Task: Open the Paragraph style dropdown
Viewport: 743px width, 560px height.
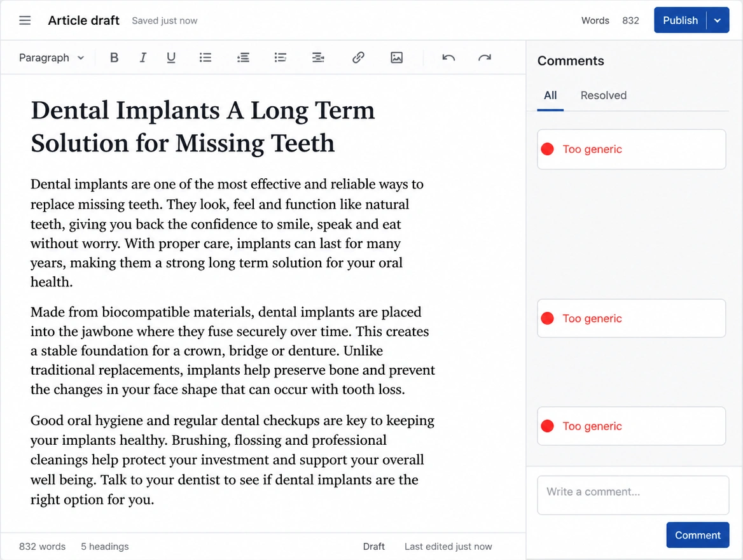Action: point(52,58)
